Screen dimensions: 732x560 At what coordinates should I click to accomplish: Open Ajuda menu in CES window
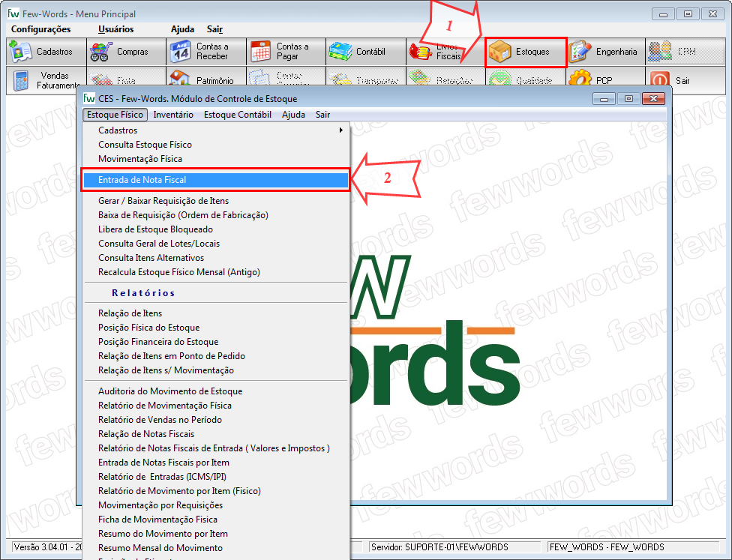click(294, 115)
